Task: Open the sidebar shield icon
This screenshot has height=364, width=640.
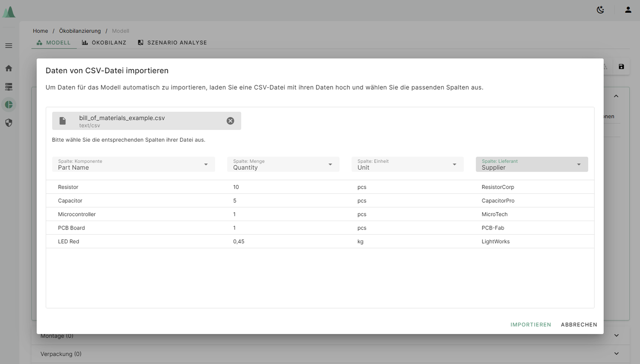Action: pyautogui.click(x=9, y=123)
